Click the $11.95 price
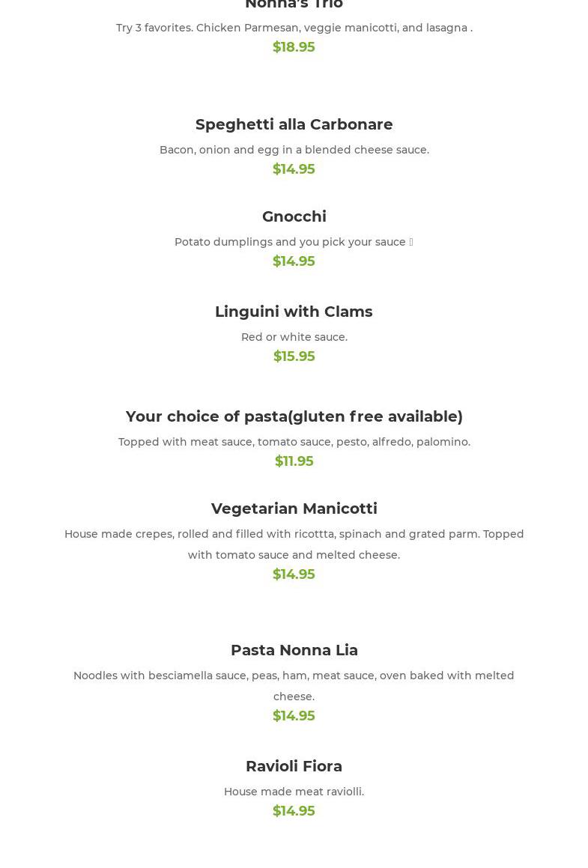 [294, 461]
